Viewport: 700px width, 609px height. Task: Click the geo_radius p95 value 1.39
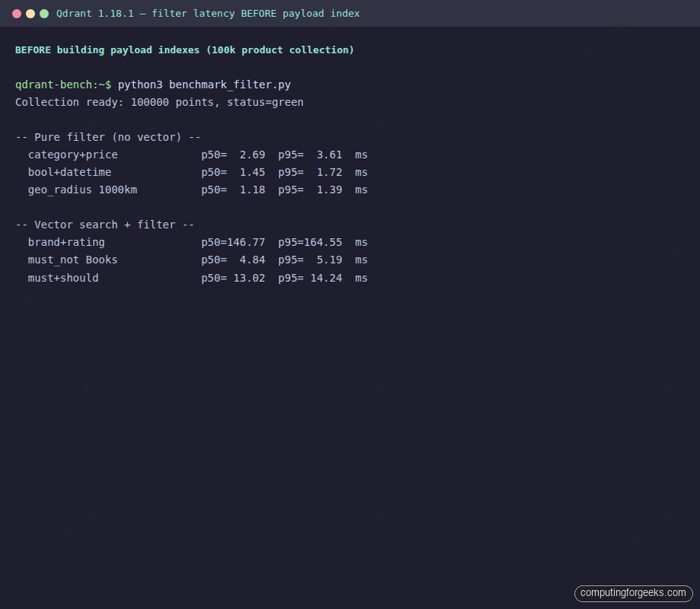[329, 190]
